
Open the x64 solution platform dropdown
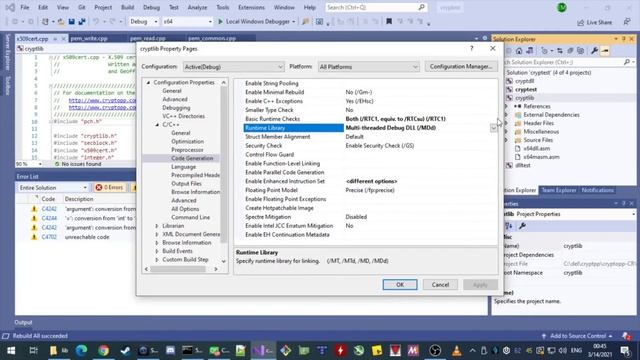coord(187,22)
